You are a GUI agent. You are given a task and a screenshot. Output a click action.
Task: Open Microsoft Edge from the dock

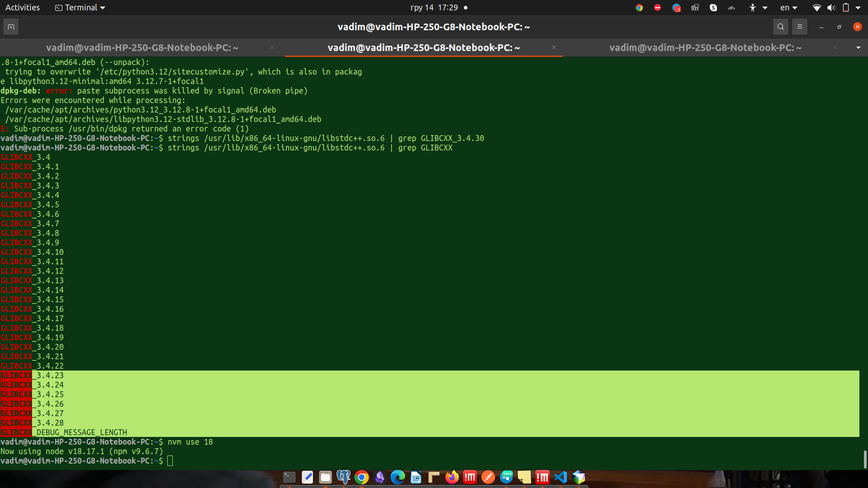[397, 477]
